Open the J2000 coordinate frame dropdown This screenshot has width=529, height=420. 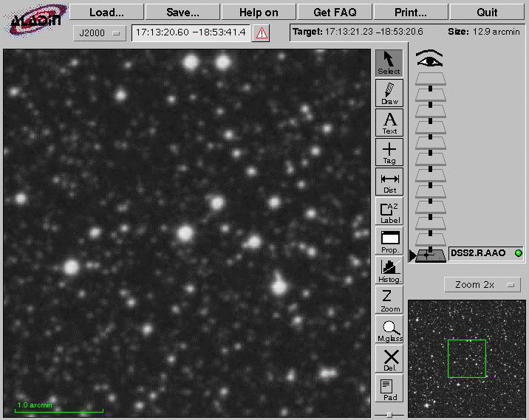[x=100, y=33]
